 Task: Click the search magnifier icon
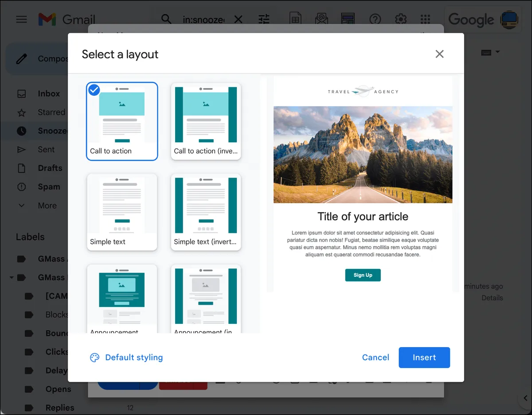click(166, 19)
